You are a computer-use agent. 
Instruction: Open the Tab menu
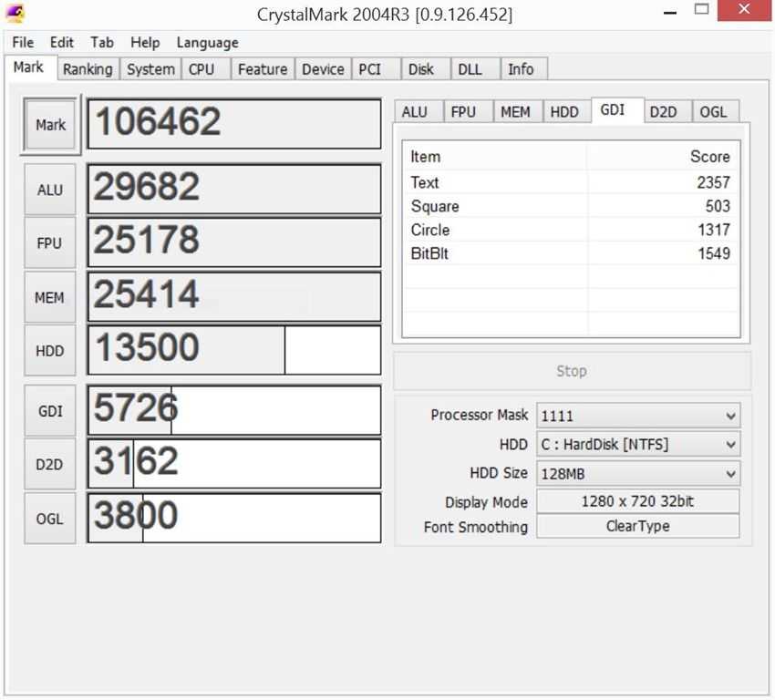click(102, 43)
